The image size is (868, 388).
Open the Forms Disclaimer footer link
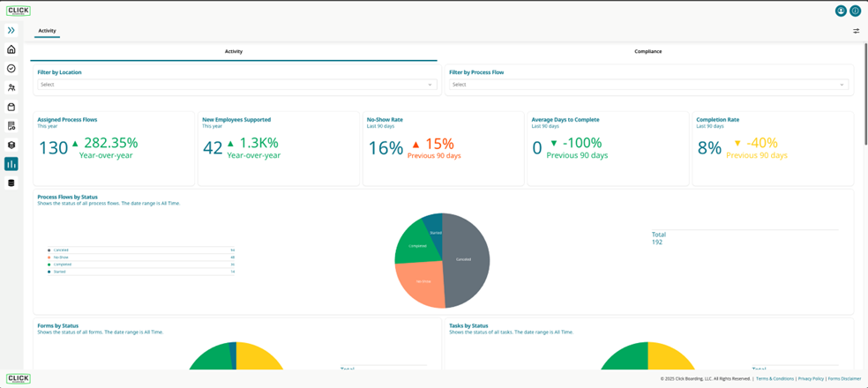click(x=845, y=378)
